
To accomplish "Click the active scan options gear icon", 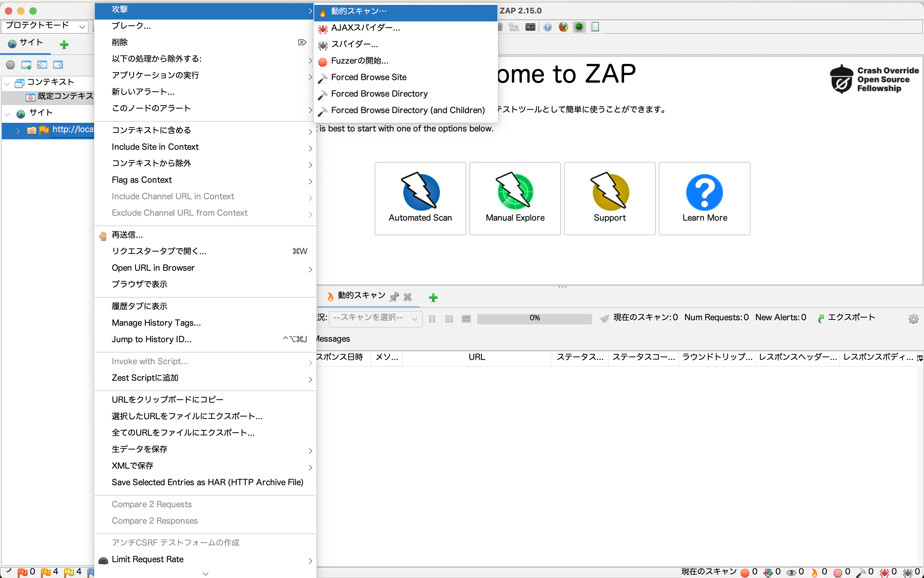I will [x=913, y=318].
